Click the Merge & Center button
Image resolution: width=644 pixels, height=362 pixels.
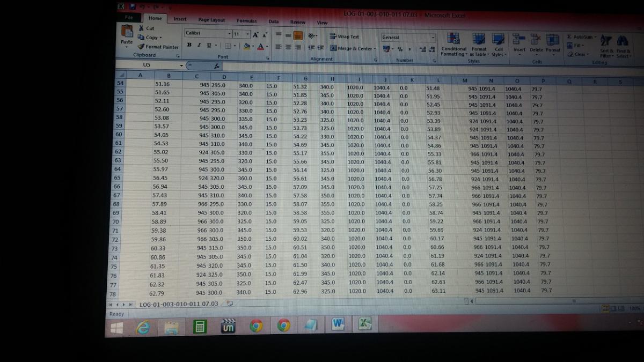353,48
